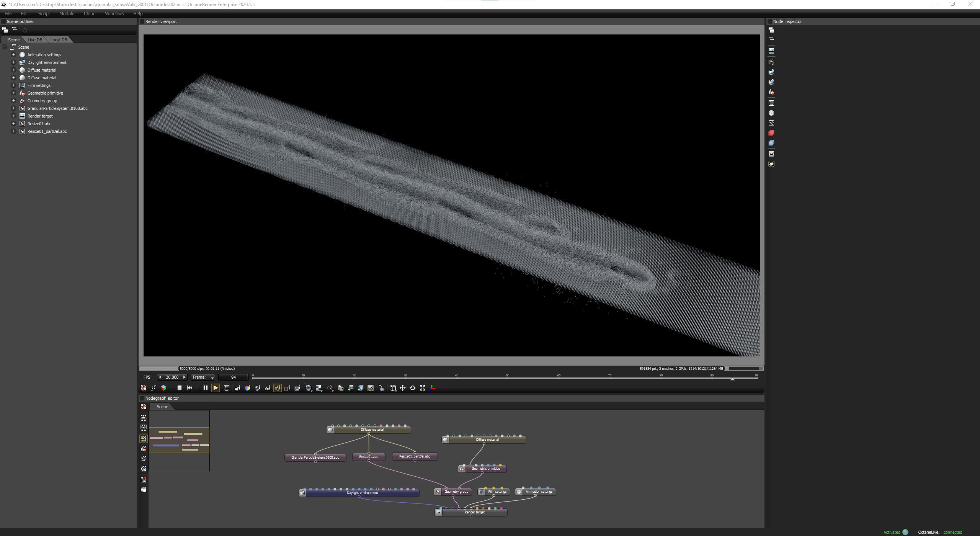Toggle the world axis gizmo icon
This screenshot has width=980, height=536.
coord(433,388)
